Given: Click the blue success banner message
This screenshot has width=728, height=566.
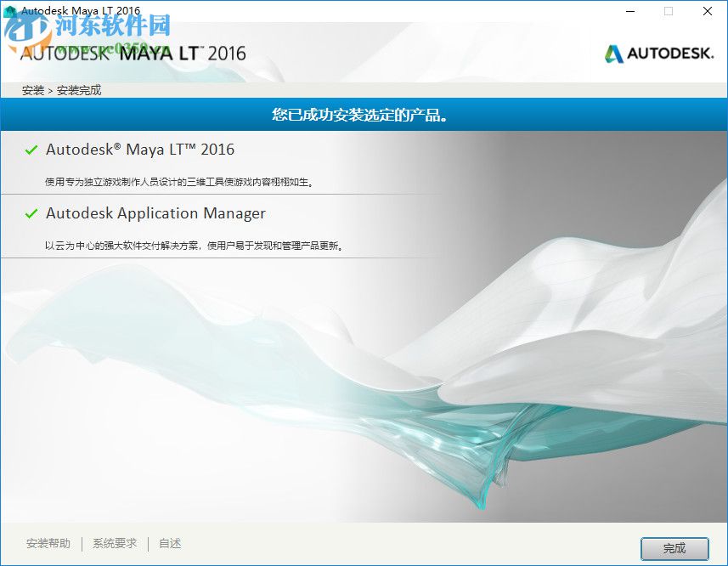Looking at the screenshot, I should pos(364,114).
